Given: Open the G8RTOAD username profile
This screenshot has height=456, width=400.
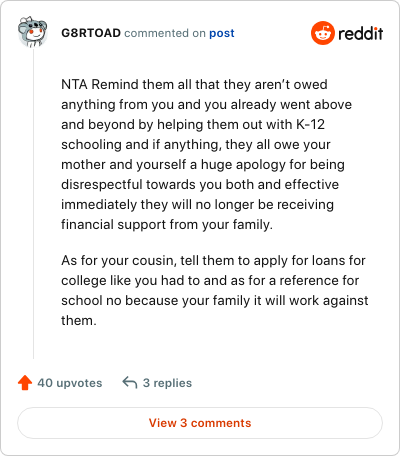Looking at the screenshot, I should coord(91,33).
